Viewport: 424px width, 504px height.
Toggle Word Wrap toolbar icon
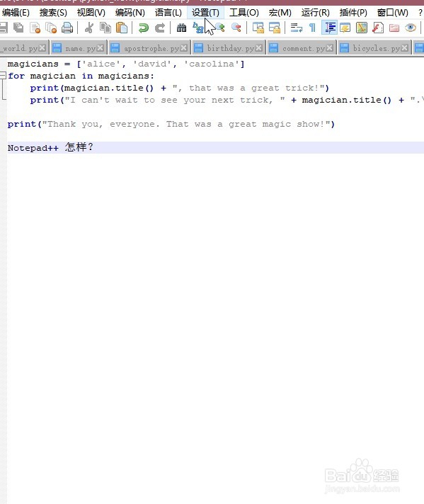[x=296, y=28]
